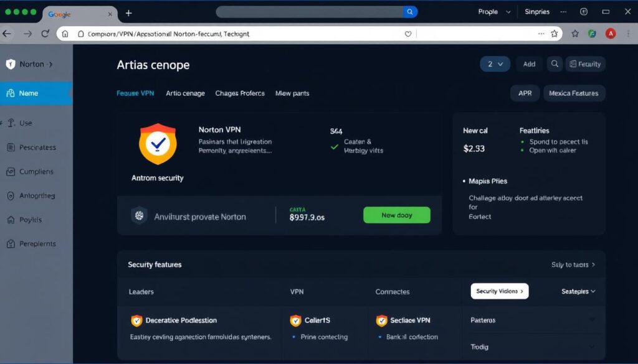
Task: Click the browser back arrow
Action: tap(7, 34)
